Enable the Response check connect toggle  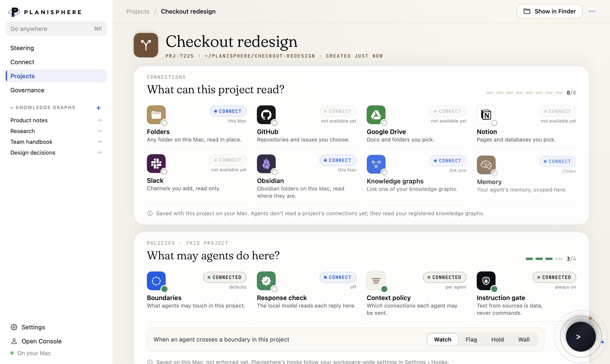click(338, 277)
